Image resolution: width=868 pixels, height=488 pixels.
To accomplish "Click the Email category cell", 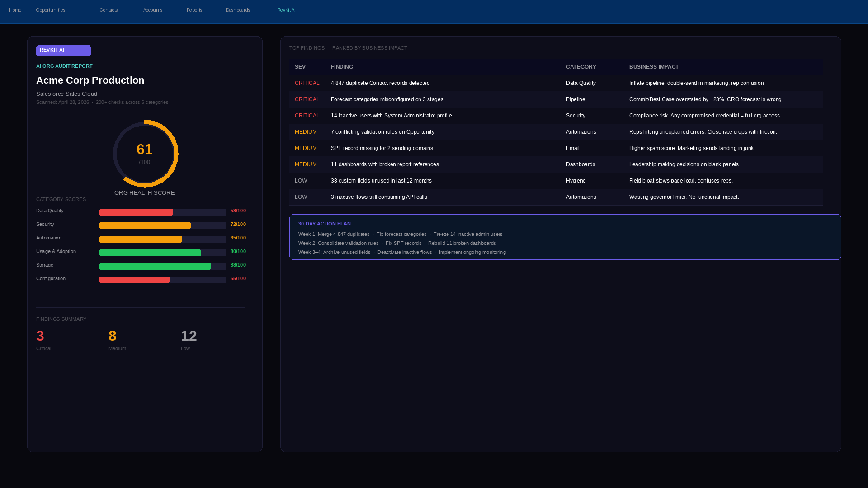I will 572,148.
